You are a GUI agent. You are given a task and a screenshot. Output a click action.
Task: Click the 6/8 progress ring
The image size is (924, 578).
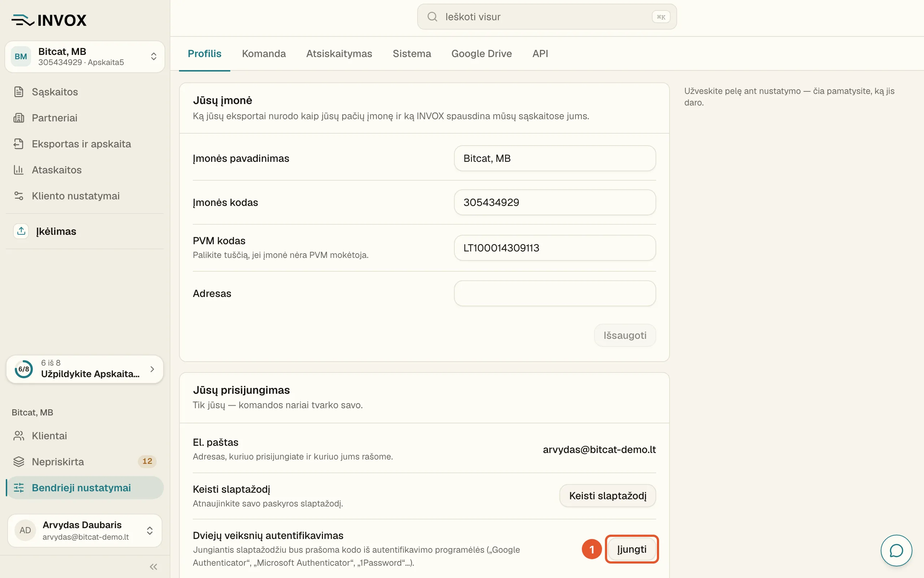click(x=24, y=369)
